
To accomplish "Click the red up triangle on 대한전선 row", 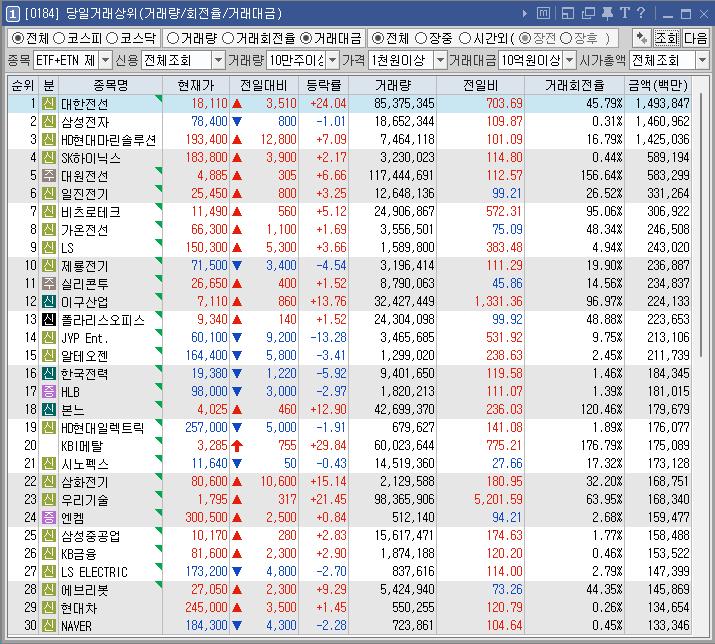I will [x=237, y=104].
